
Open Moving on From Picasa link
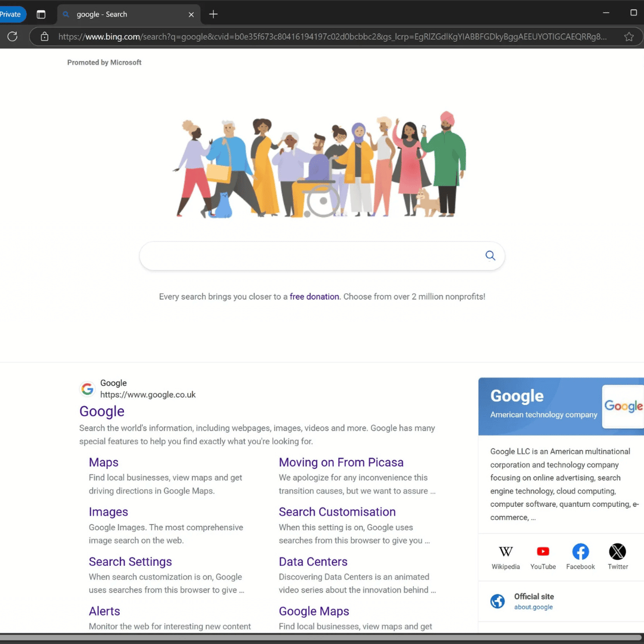341,463
